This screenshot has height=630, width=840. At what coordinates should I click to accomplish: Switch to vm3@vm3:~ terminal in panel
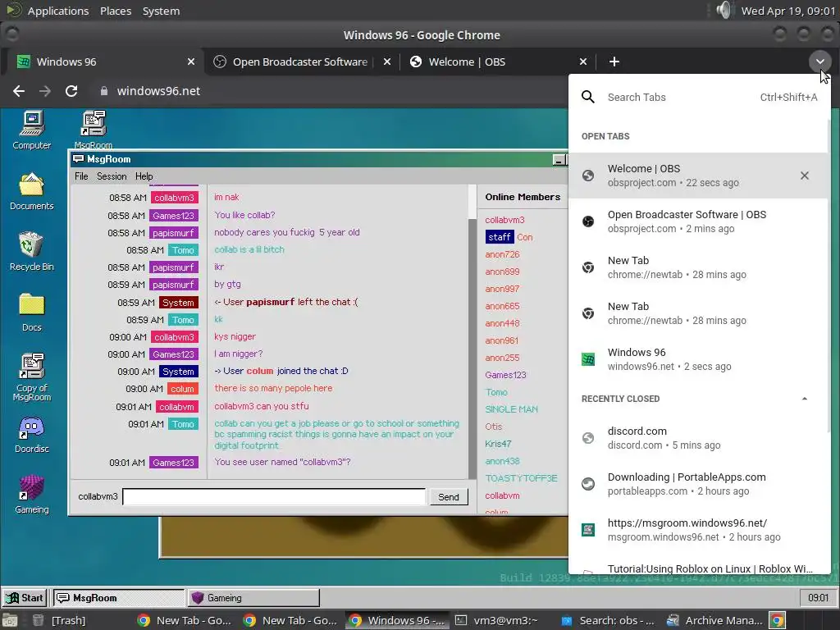(x=495, y=620)
